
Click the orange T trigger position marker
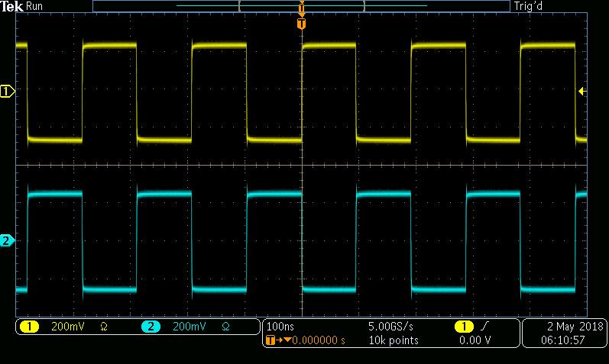pos(301,24)
